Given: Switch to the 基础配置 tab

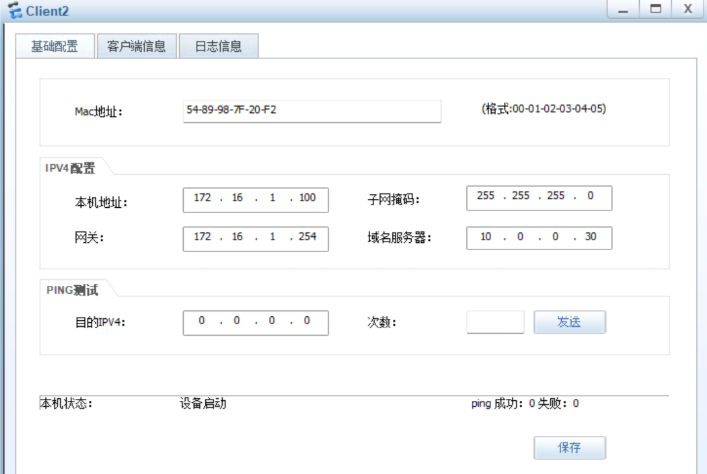Looking at the screenshot, I should pyautogui.click(x=55, y=46).
